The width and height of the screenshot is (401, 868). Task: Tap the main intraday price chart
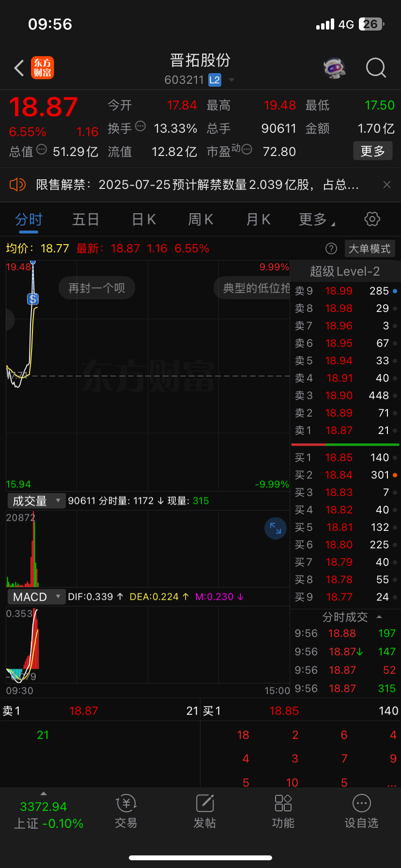(148, 375)
